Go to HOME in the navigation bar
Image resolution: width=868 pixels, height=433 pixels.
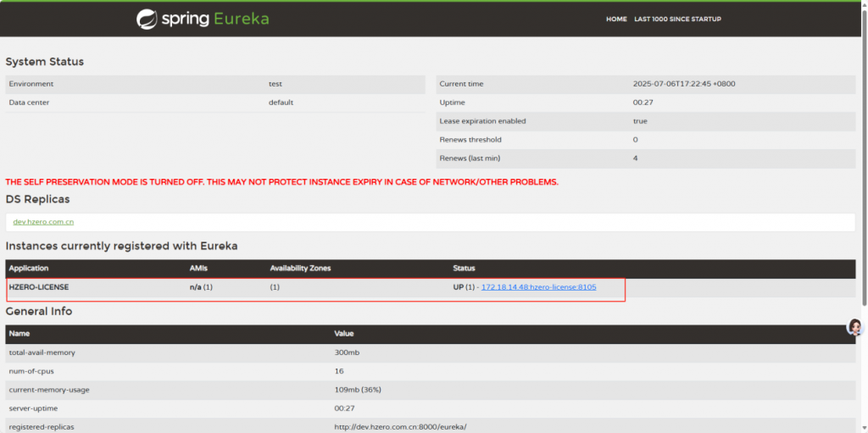point(616,19)
